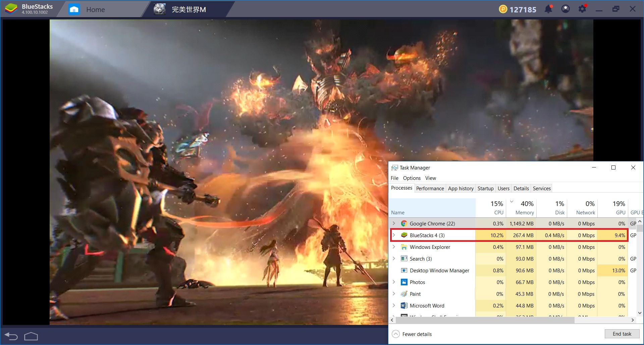Click the Task Manager title bar icon

point(395,167)
